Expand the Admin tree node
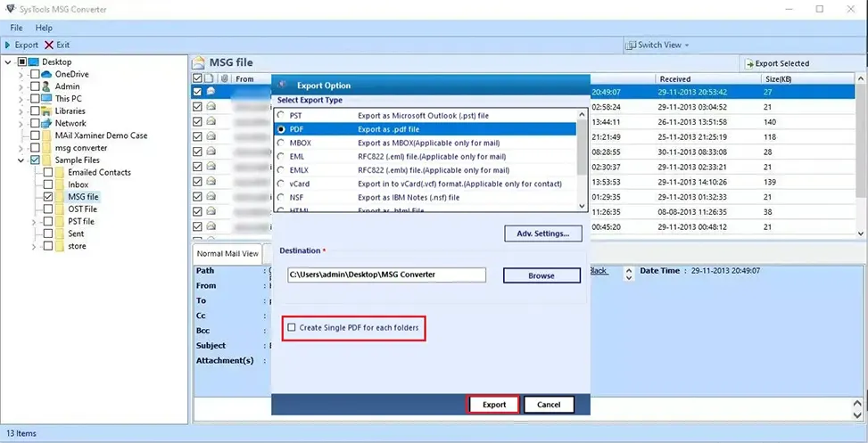The image size is (868, 443). 21,86
